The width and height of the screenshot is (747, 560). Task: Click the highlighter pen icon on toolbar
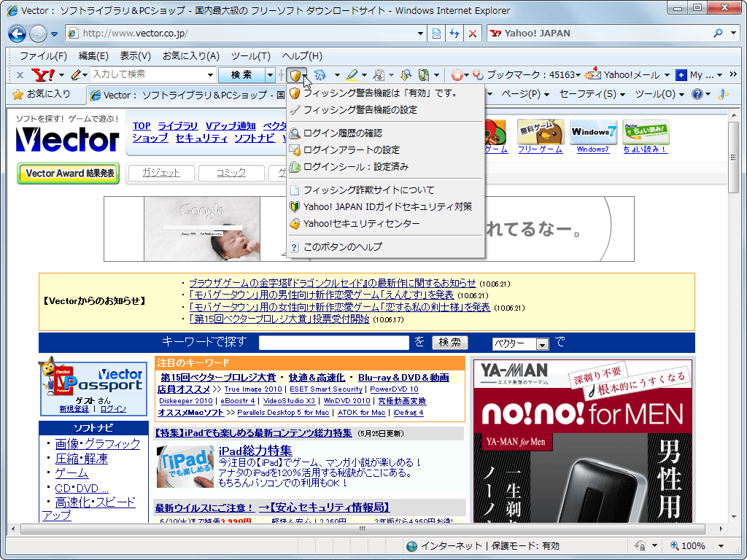(352, 75)
